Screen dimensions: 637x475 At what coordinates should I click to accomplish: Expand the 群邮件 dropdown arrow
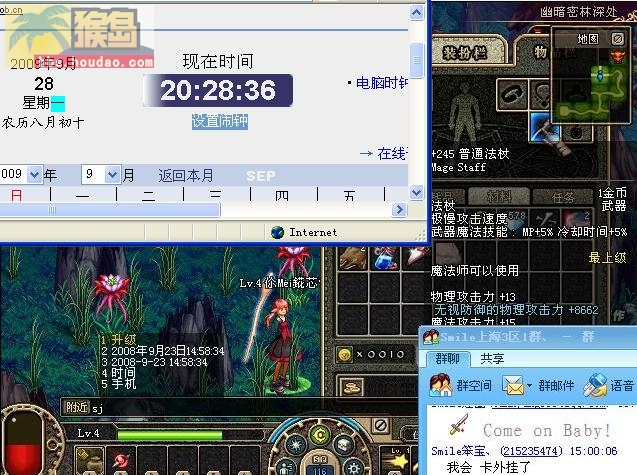pos(530,384)
